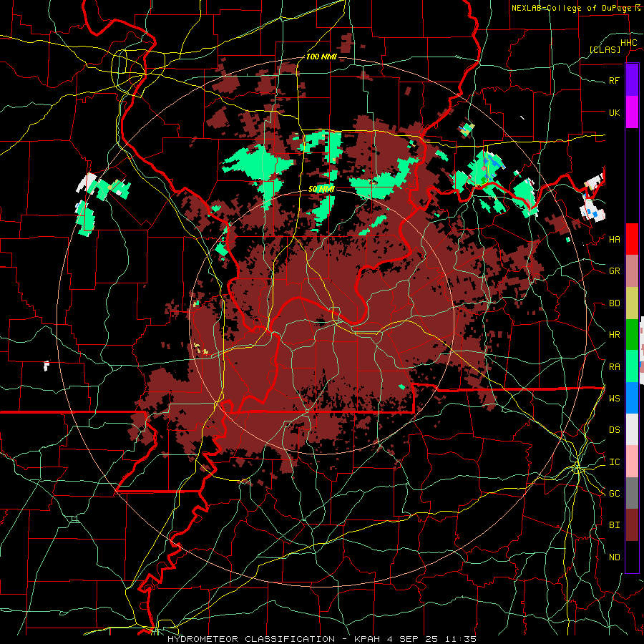Click the RF legend label
The image size is (644, 644).
coord(614,80)
